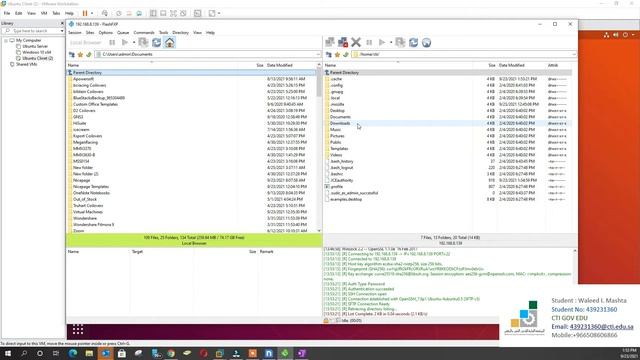
Task: Click remote pane favorites star icon
Action: pyautogui.click(x=337, y=54)
